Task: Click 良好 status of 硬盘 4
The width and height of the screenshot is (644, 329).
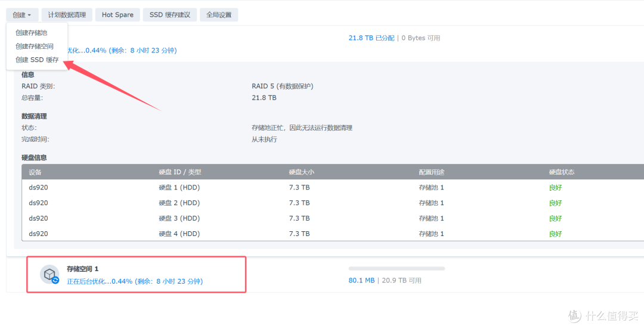Action: [555, 234]
